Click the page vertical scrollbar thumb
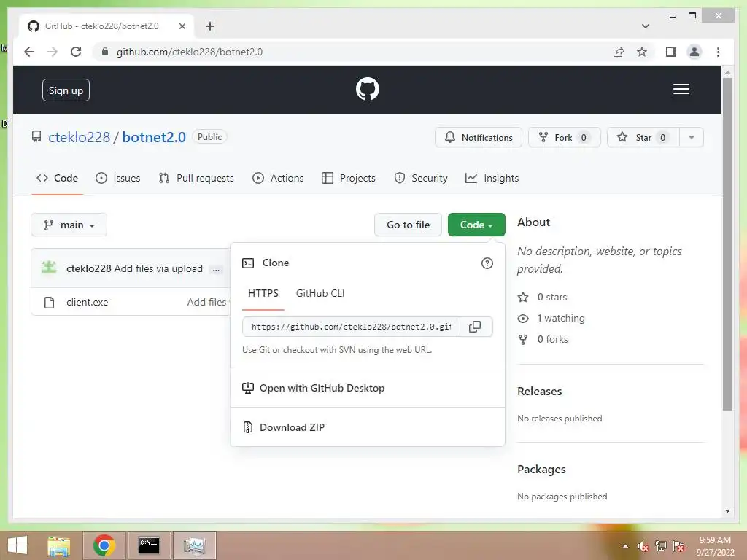This screenshot has height=560, width=747. 727,243
